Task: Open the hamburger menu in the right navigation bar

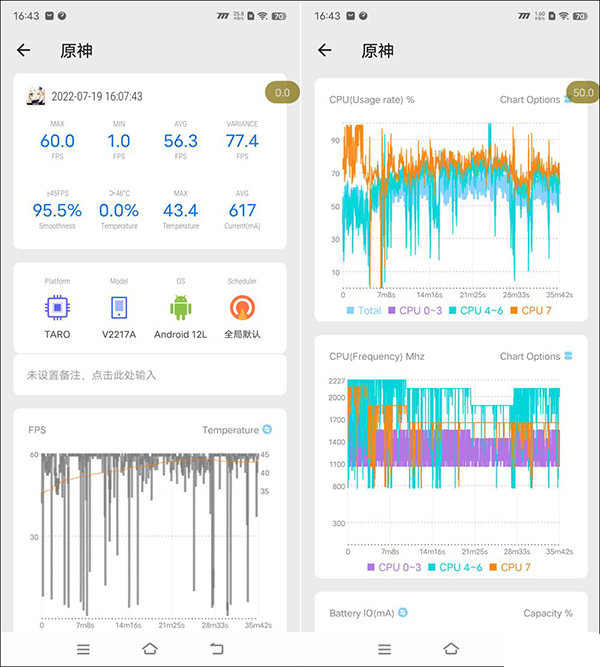Action: pyautogui.click(x=384, y=648)
